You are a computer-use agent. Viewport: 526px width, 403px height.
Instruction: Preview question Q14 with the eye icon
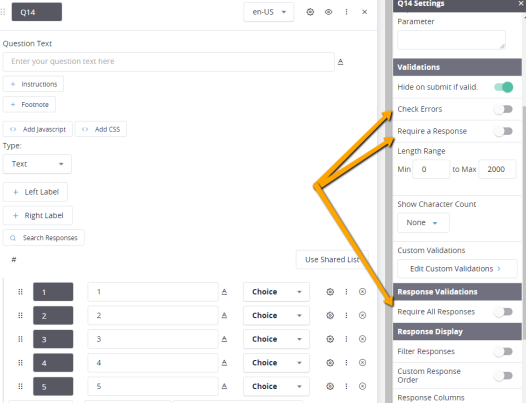click(x=328, y=12)
